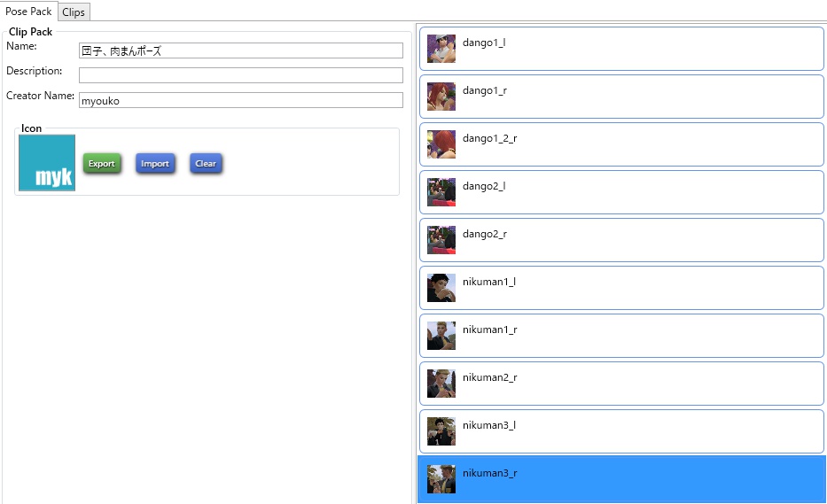
Task: Focus the clip pack Name field
Action: [x=241, y=50]
